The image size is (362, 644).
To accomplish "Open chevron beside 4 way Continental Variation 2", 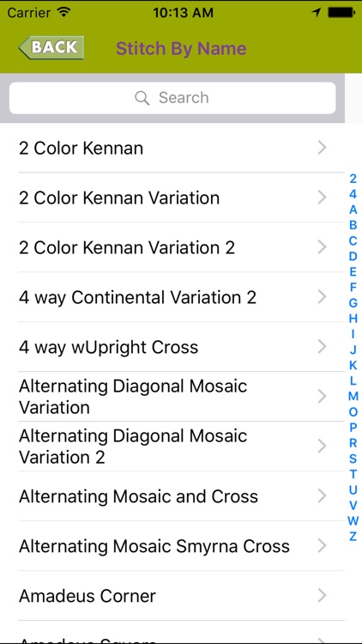I will tap(323, 297).
